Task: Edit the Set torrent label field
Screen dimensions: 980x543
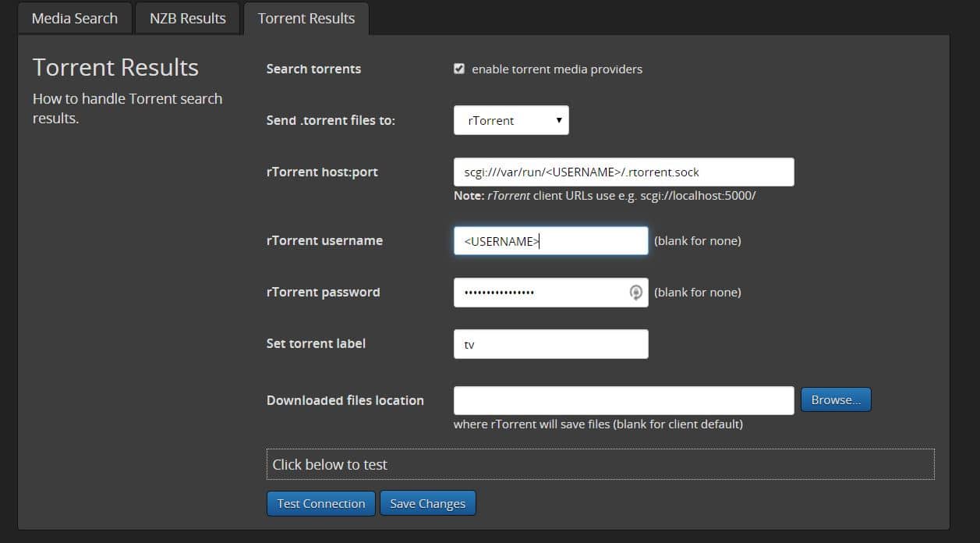Action: click(x=550, y=343)
